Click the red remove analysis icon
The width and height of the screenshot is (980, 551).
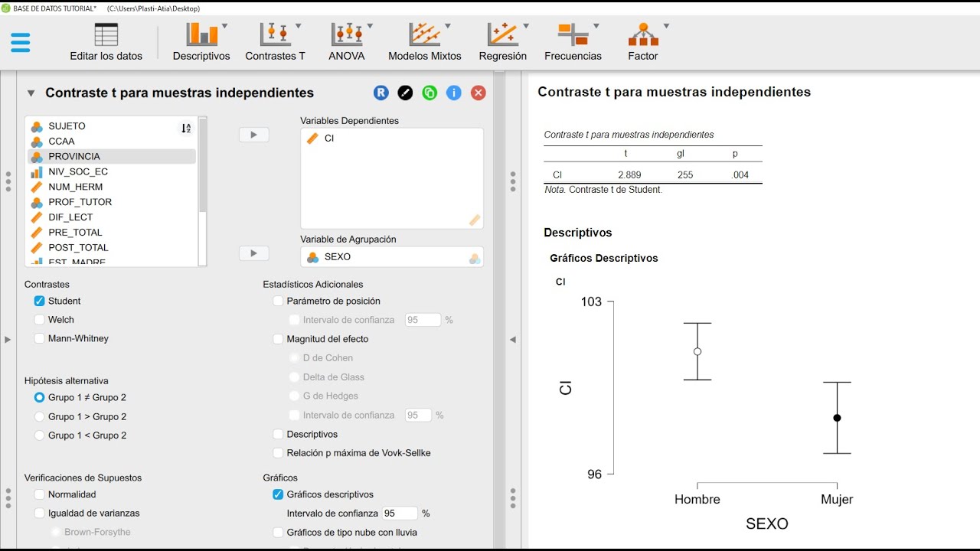coord(479,93)
